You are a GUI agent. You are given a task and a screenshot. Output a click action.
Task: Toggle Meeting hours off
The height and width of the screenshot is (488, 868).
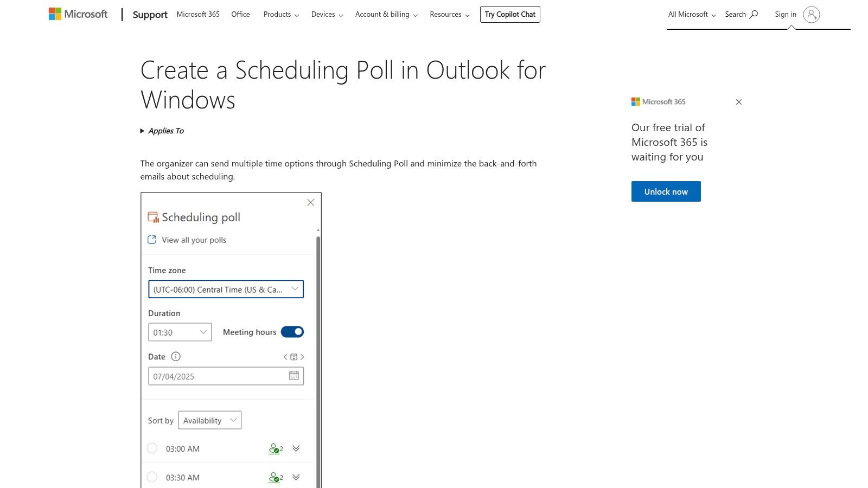click(292, 331)
